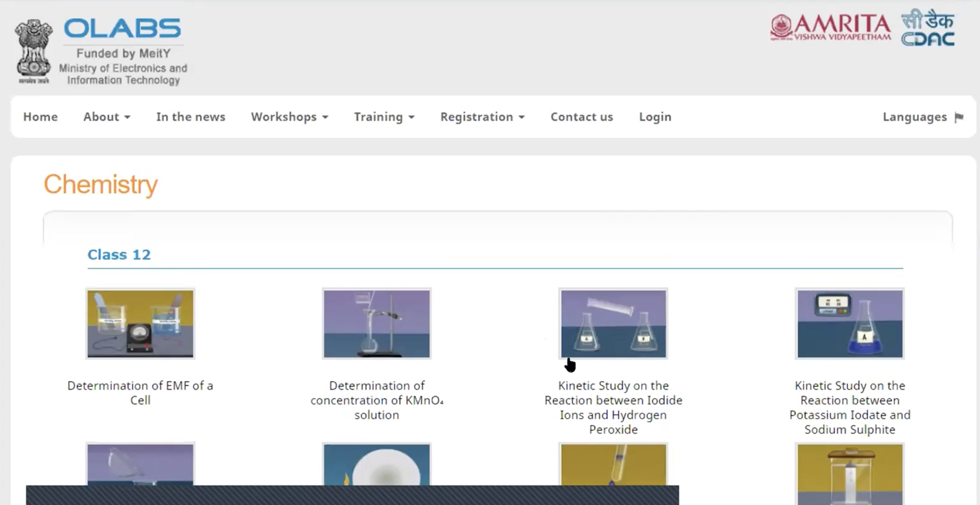Open the Workshops dropdown menu
Image resolution: width=980 pixels, height=505 pixels.
point(289,117)
